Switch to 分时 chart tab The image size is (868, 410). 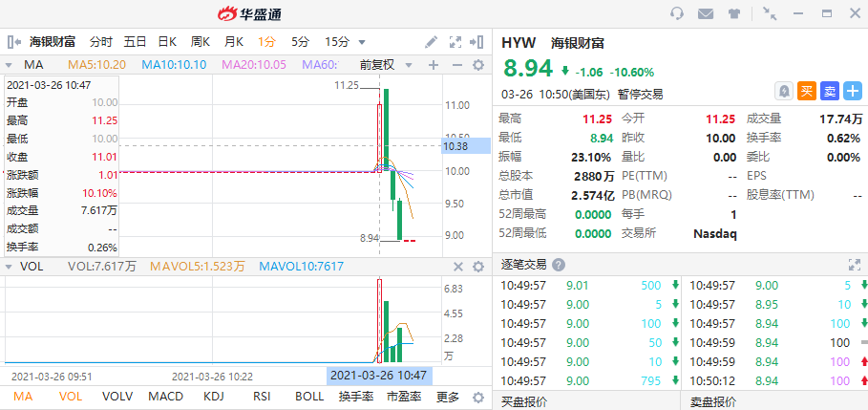coord(101,41)
